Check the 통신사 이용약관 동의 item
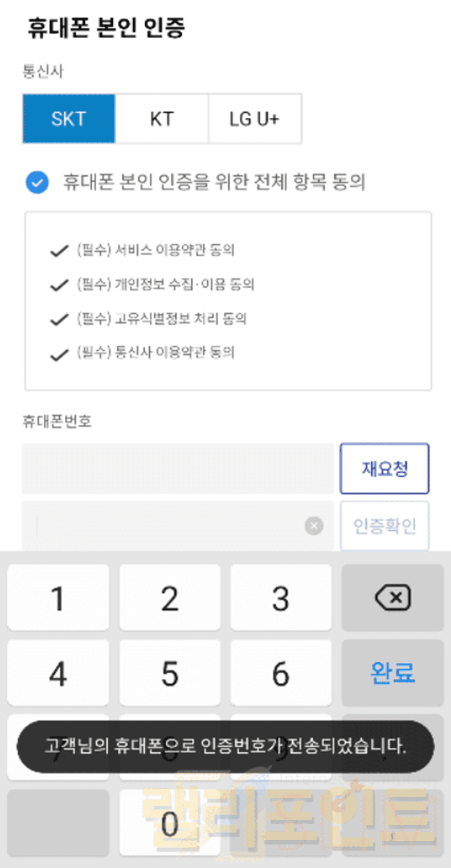Viewport: 451px width, 868px height. point(59,354)
